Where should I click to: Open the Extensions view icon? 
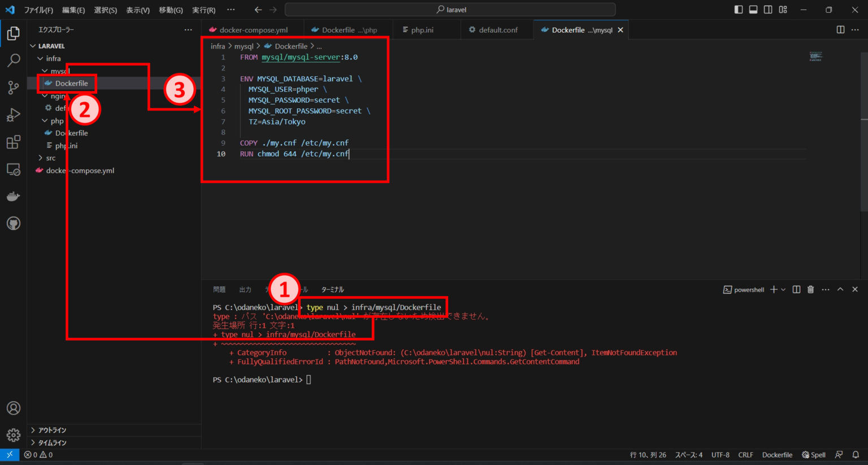click(13, 142)
